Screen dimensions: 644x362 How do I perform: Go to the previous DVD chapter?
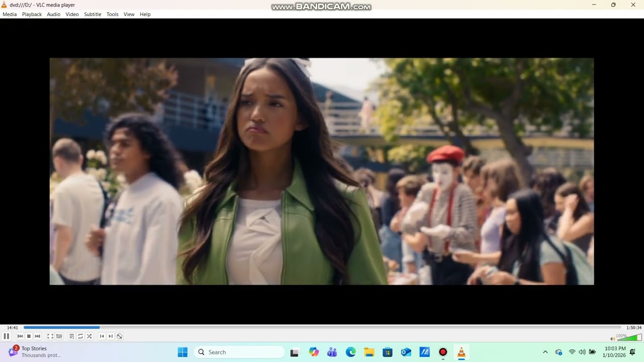(x=102, y=336)
